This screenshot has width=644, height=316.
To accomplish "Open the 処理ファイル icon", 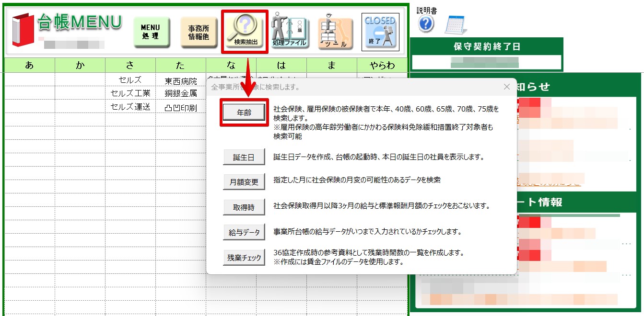I will [289, 31].
